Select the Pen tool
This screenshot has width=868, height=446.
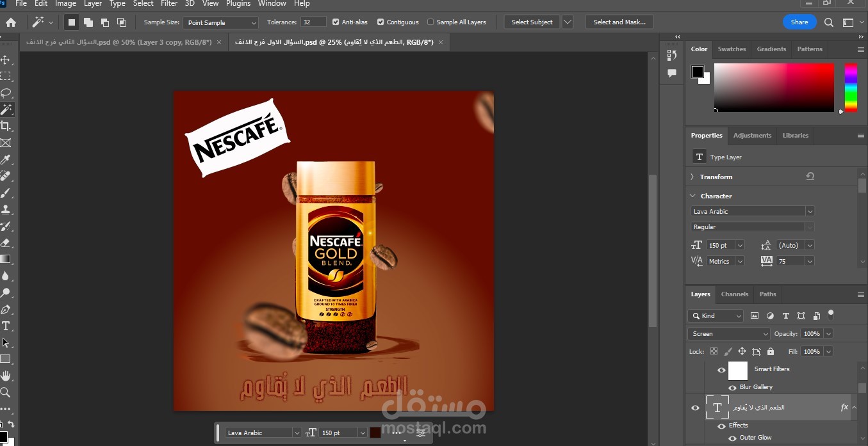(6, 309)
